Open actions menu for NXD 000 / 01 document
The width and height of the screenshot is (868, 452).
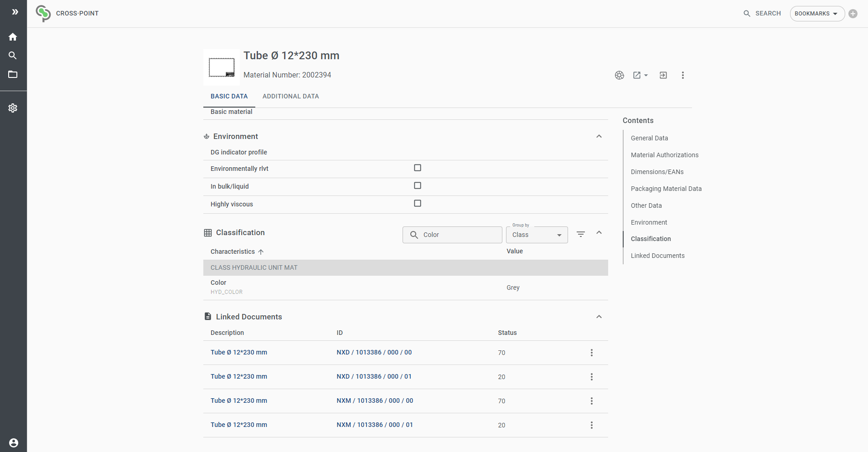[592, 377]
